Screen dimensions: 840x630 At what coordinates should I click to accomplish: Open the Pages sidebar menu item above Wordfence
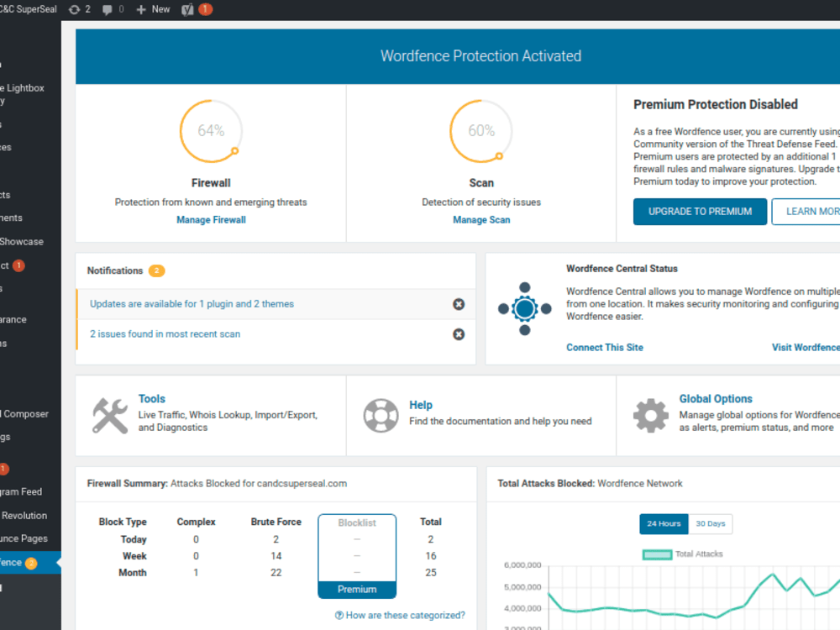(24, 538)
